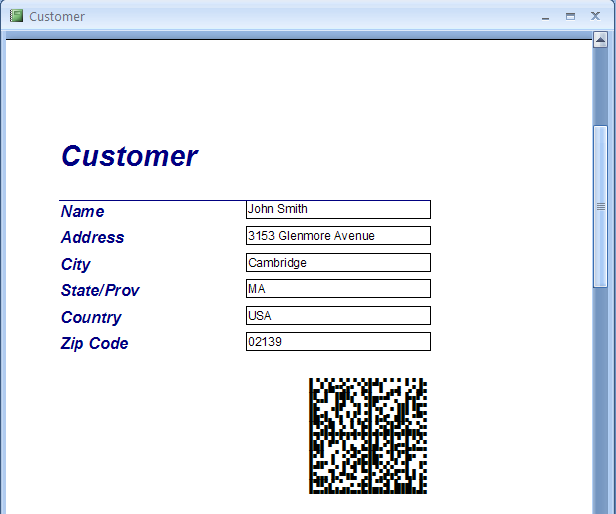Select the Address field 3153 Glenmore Avenue

click(338, 235)
